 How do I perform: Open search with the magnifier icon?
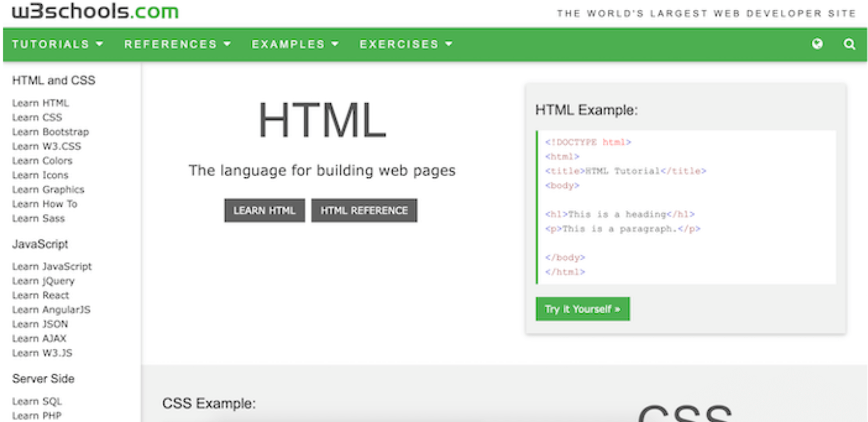click(850, 44)
